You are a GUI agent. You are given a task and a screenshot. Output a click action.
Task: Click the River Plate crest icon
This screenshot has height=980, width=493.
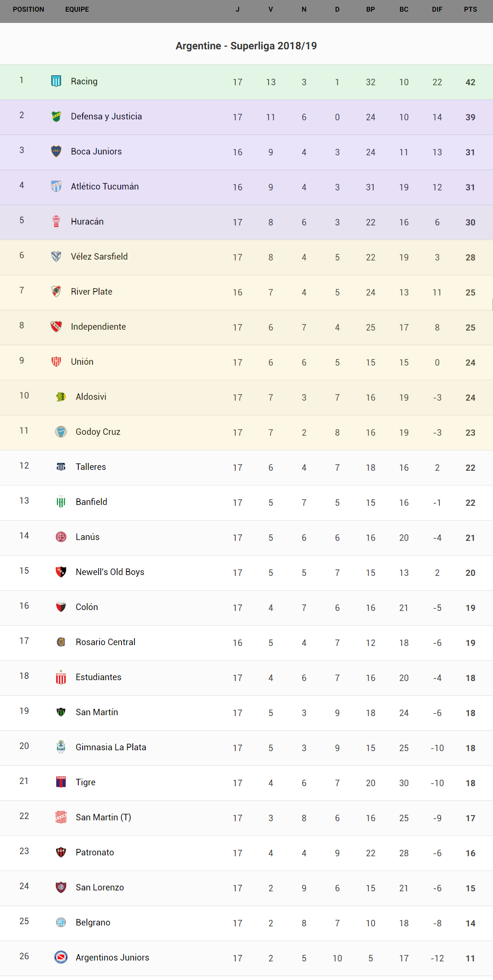coord(56,291)
